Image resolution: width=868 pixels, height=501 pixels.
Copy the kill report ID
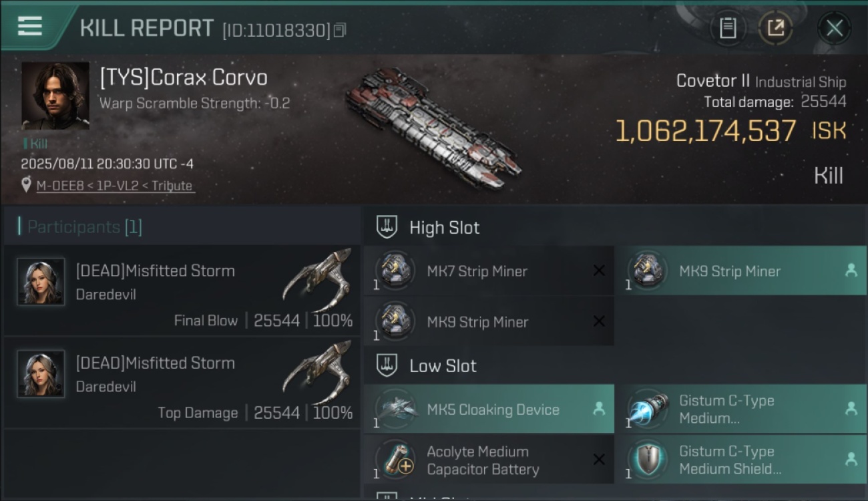pos(340,30)
